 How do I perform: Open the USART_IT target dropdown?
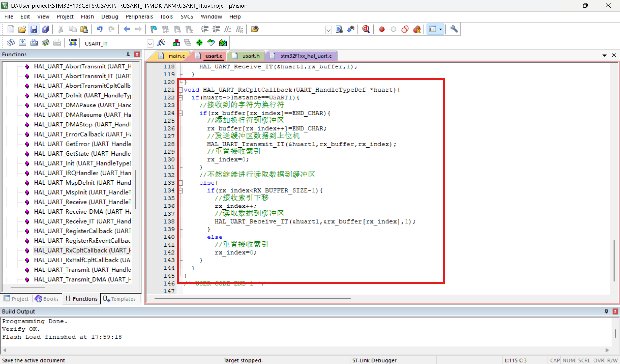(150, 43)
